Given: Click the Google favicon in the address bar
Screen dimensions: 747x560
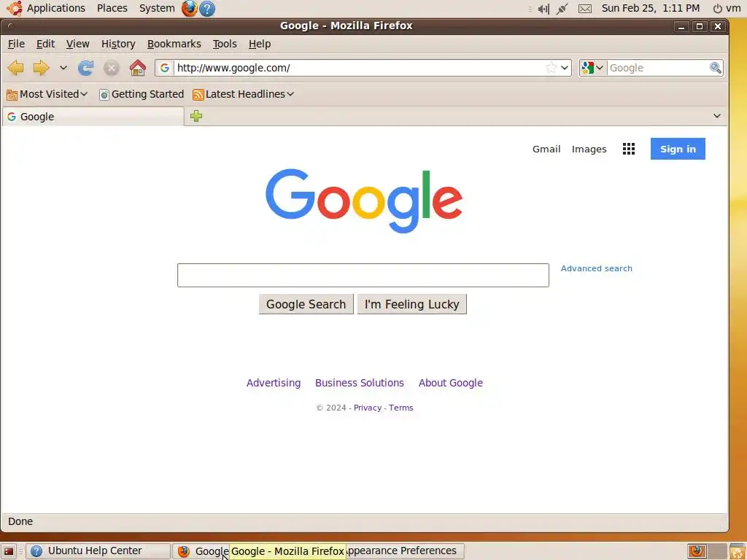Looking at the screenshot, I should point(165,68).
